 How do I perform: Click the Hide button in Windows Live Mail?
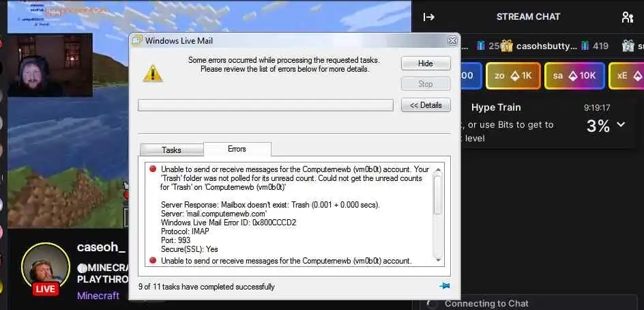click(x=426, y=64)
